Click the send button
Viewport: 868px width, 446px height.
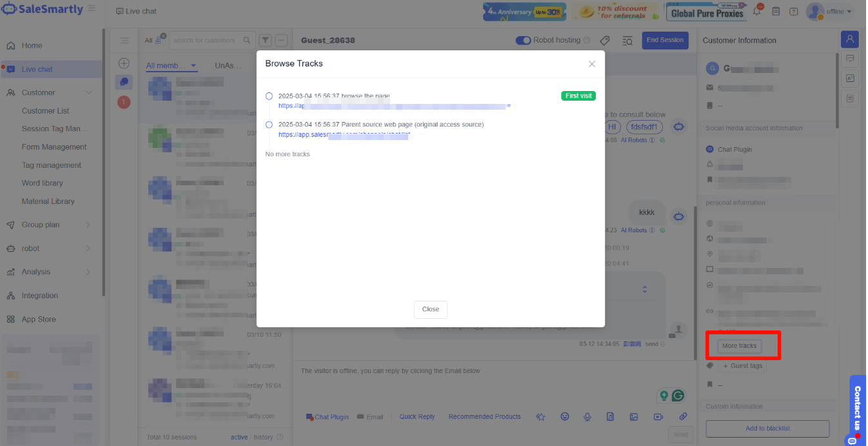tap(681, 434)
